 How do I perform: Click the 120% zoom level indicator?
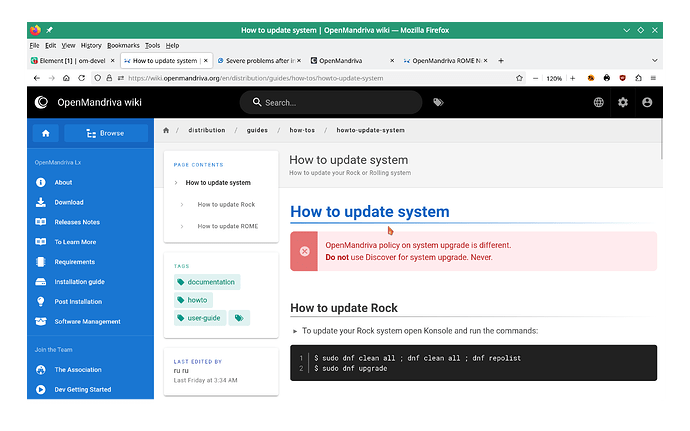(x=554, y=78)
